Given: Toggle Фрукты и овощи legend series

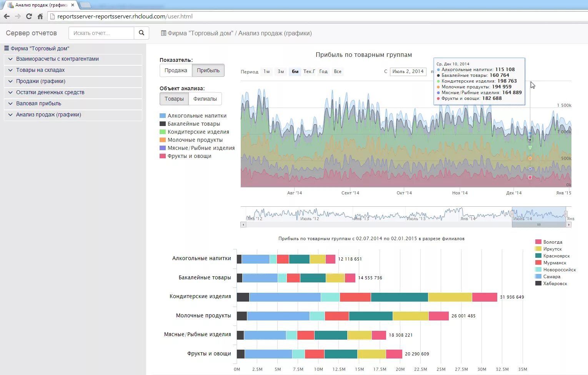Looking at the screenshot, I should (185, 156).
